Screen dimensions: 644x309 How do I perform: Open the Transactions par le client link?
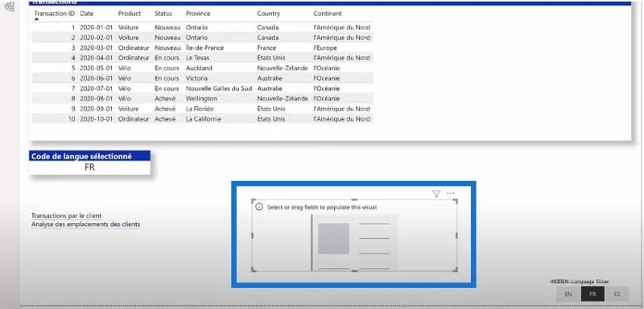coord(67,216)
